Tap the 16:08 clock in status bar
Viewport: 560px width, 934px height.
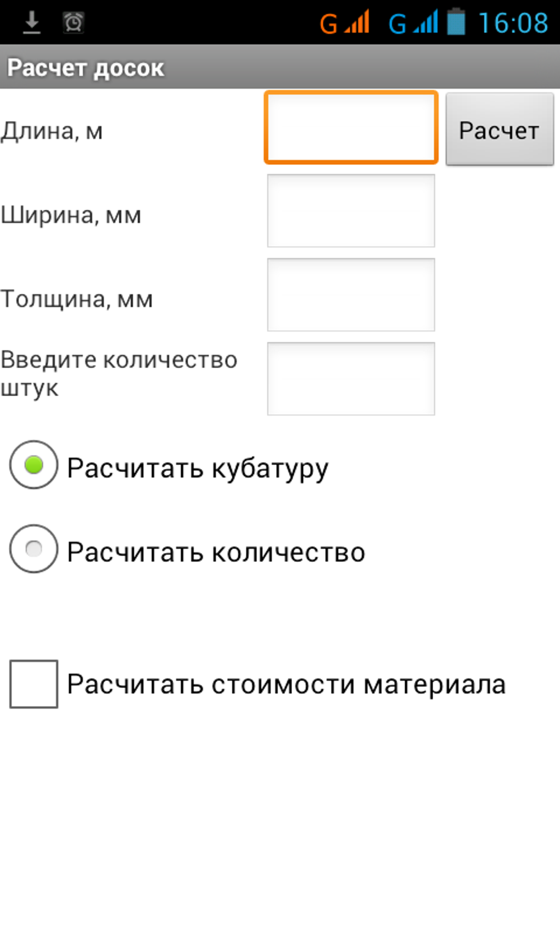(513, 23)
